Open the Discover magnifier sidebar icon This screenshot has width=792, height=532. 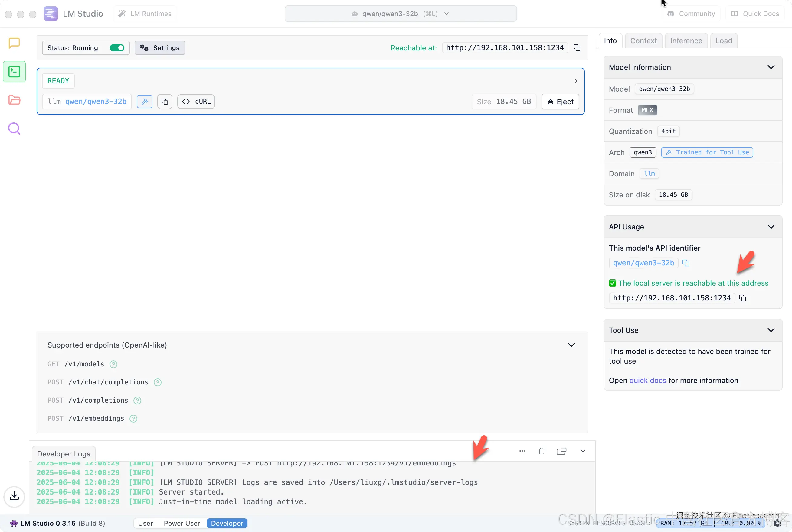point(14,128)
